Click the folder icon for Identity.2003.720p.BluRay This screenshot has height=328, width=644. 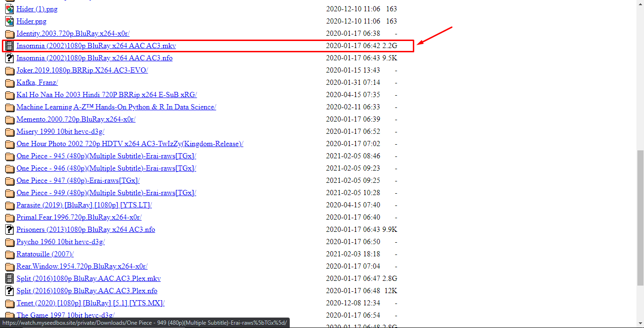(x=9, y=33)
